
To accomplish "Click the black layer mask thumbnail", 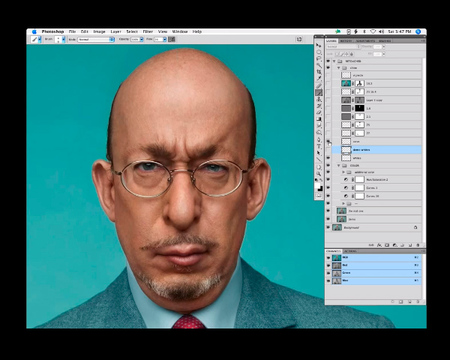I will point(360,108).
